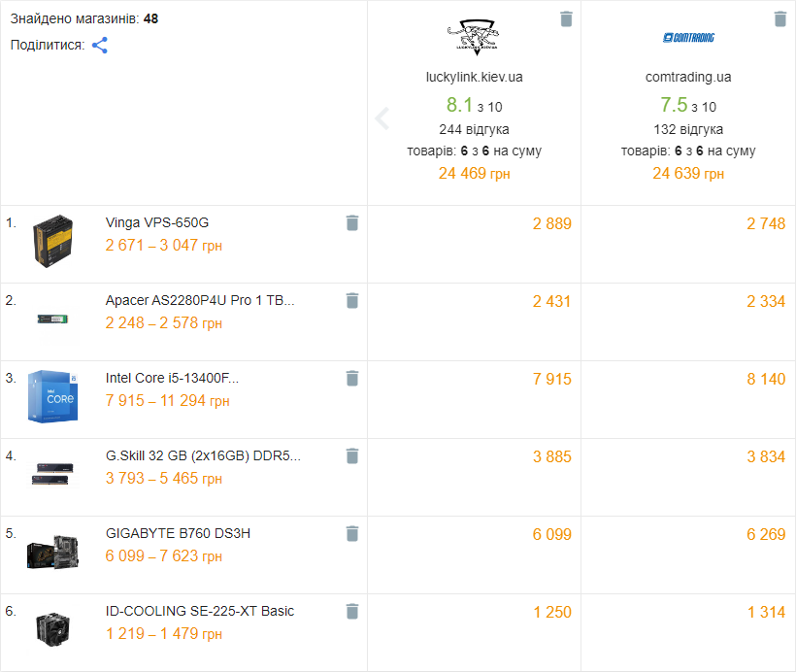Open luckylink.kiev.ua store link
796x672 pixels.
[x=474, y=78]
